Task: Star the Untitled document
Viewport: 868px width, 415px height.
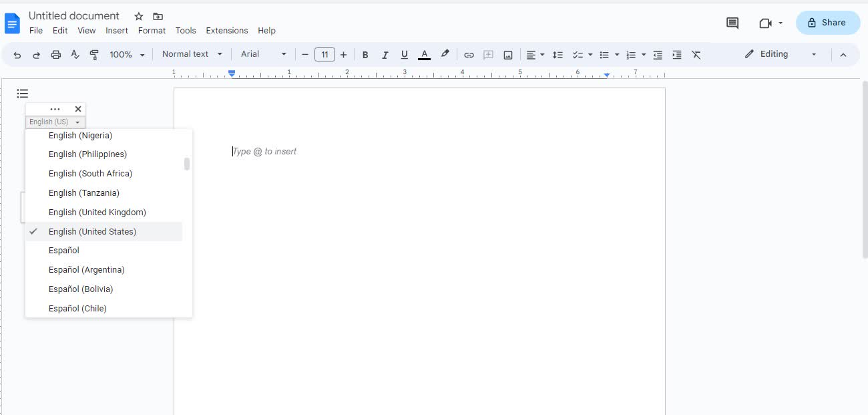Action: 139,16
